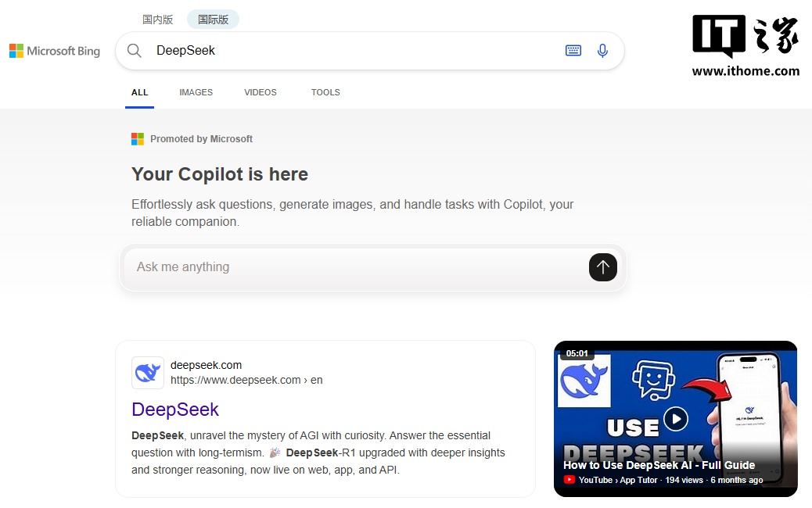
Task: Click the Microsoft Bing logo
Action: (54, 50)
